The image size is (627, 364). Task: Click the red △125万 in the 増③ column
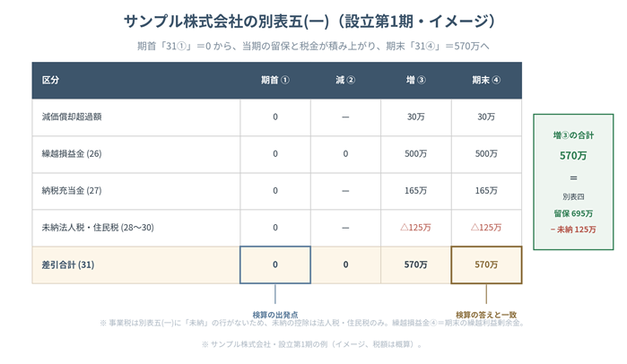pyautogui.click(x=416, y=228)
